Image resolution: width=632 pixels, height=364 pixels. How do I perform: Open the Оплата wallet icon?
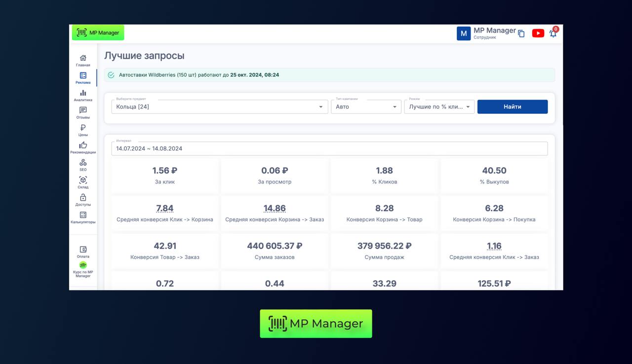click(83, 250)
